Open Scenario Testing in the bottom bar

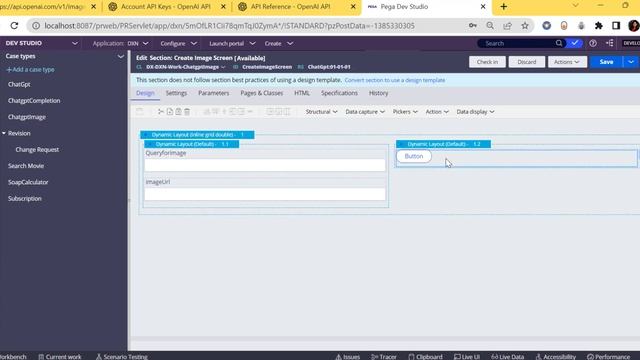tap(122, 356)
